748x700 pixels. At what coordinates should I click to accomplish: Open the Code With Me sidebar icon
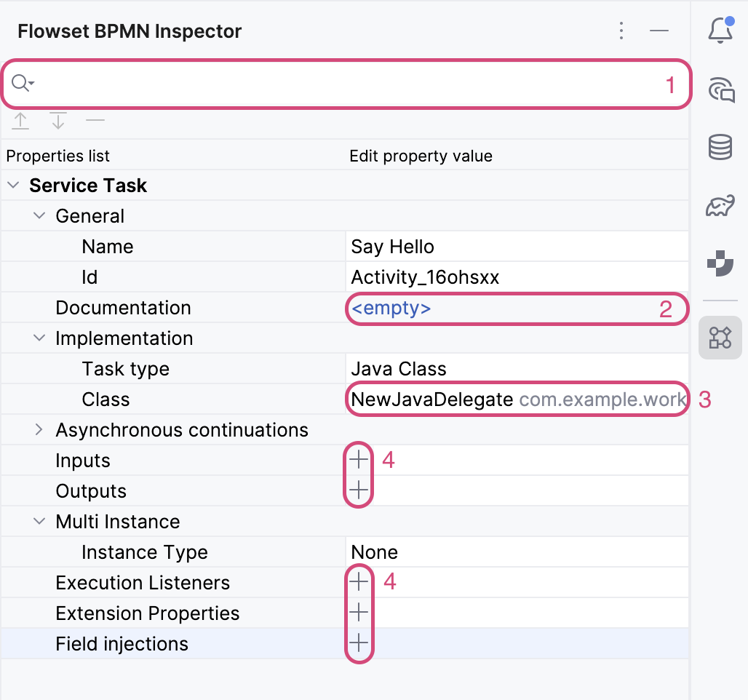720,90
